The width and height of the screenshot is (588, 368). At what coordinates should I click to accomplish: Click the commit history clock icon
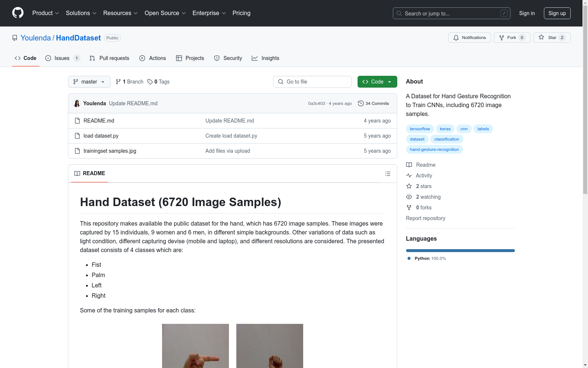tap(361, 103)
